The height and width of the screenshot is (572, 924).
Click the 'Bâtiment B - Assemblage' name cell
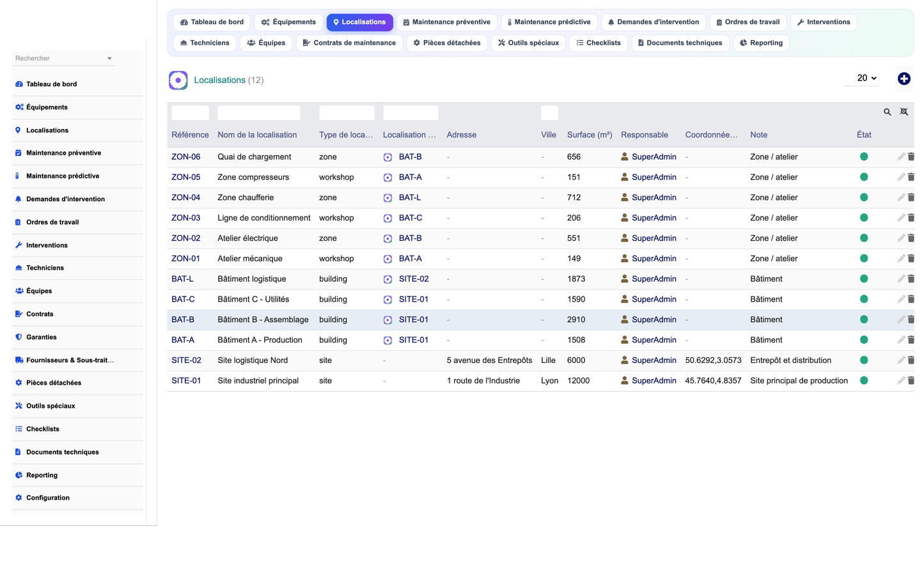263,320
